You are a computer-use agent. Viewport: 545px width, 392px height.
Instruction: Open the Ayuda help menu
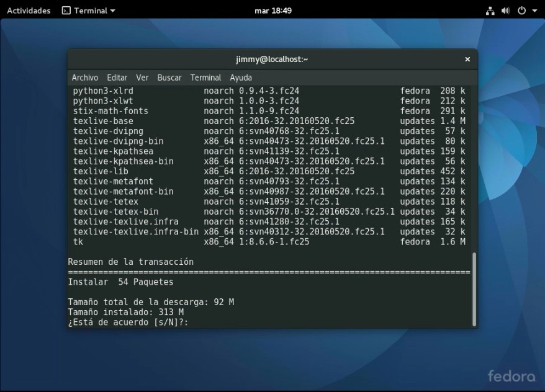[x=241, y=78]
